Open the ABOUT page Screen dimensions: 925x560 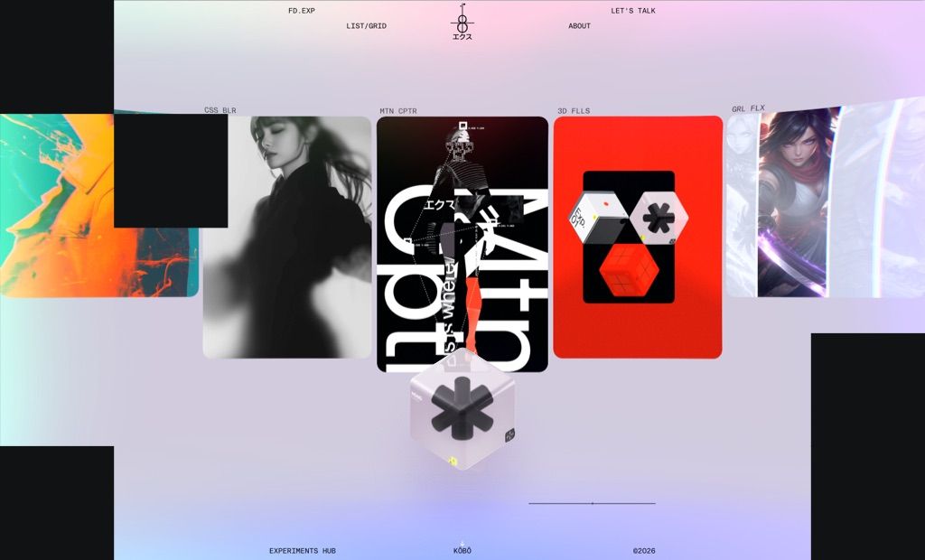(x=579, y=26)
